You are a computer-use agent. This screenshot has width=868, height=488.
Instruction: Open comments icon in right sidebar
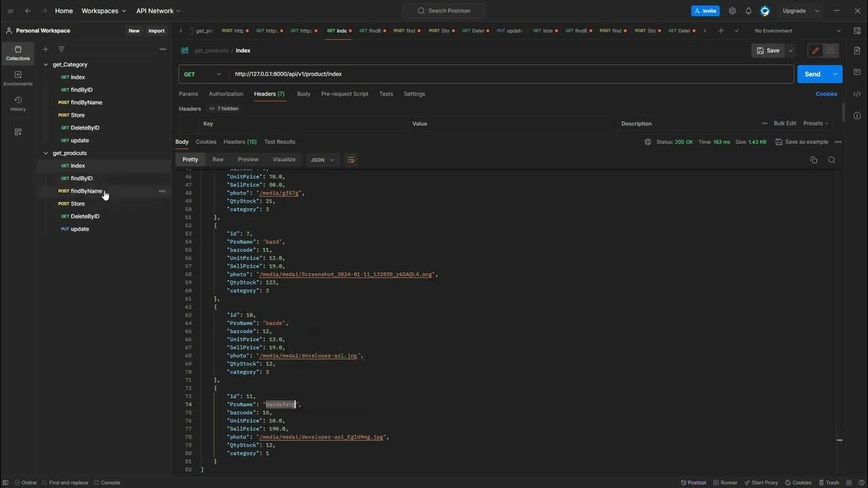(857, 73)
